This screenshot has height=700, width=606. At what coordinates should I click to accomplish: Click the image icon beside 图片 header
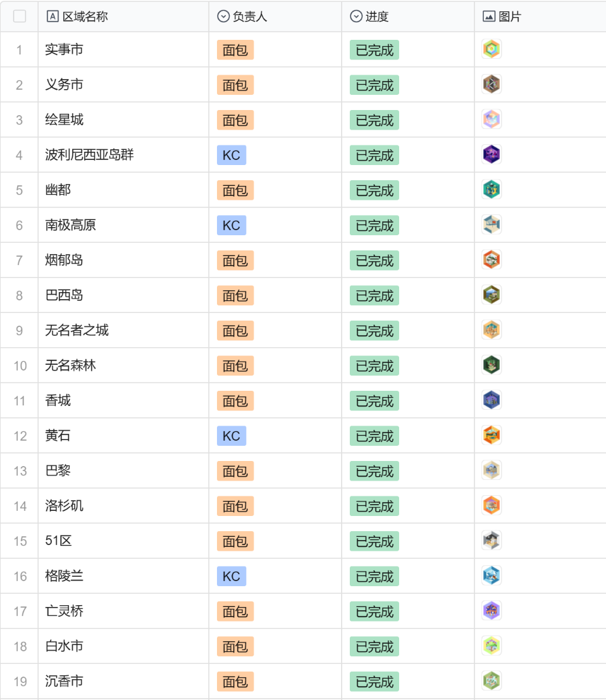pyautogui.click(x=488, y=16)
